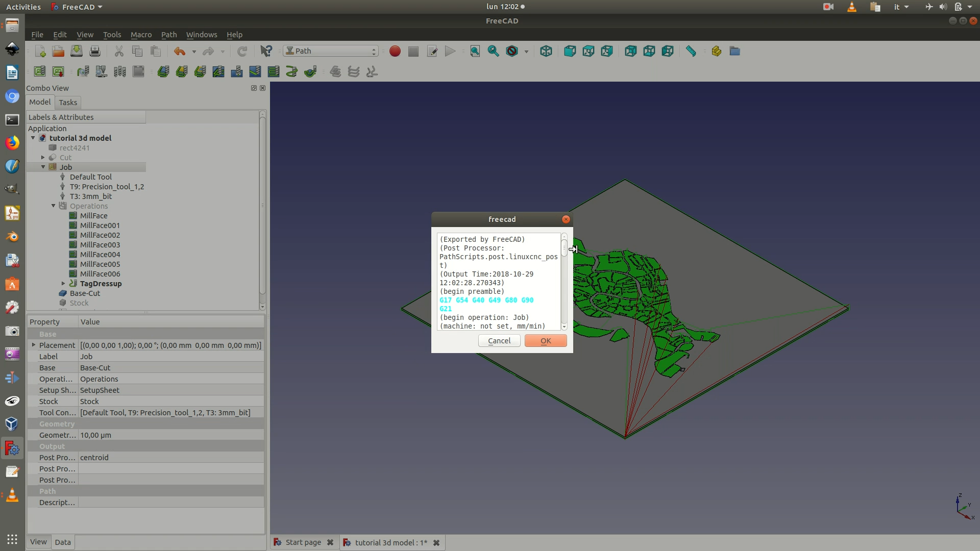Cut selection with scissors icon
Viewport: 980px width, 551px height.
(x=119, y=51)
